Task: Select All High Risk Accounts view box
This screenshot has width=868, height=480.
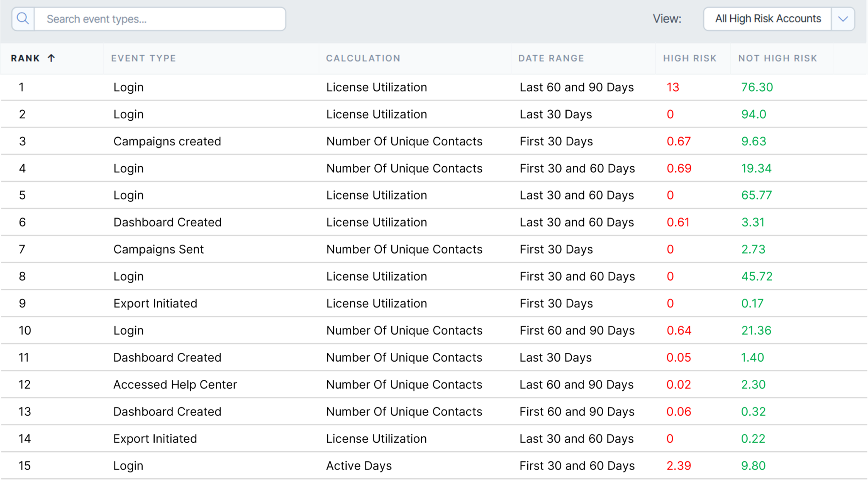Action: pos(768,19)
